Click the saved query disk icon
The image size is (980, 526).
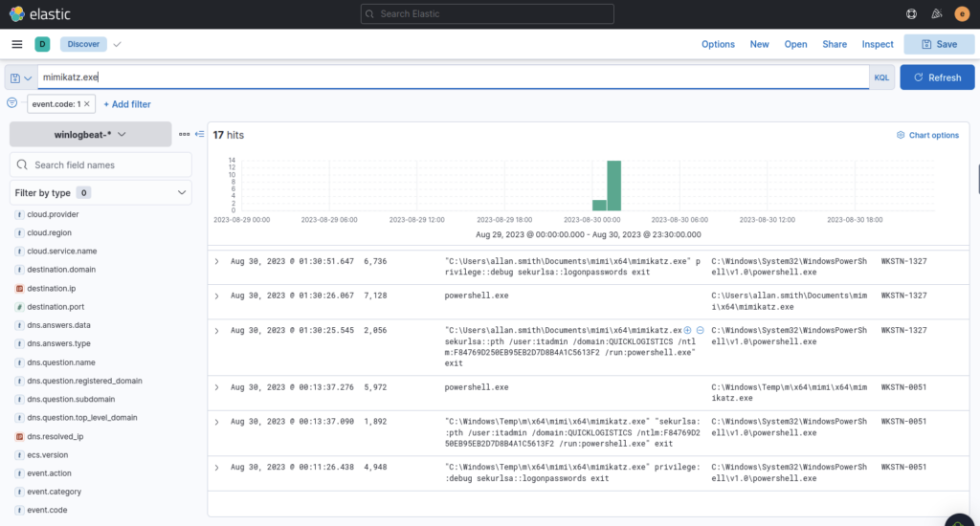pyautogui.click(x=15, y=78)
